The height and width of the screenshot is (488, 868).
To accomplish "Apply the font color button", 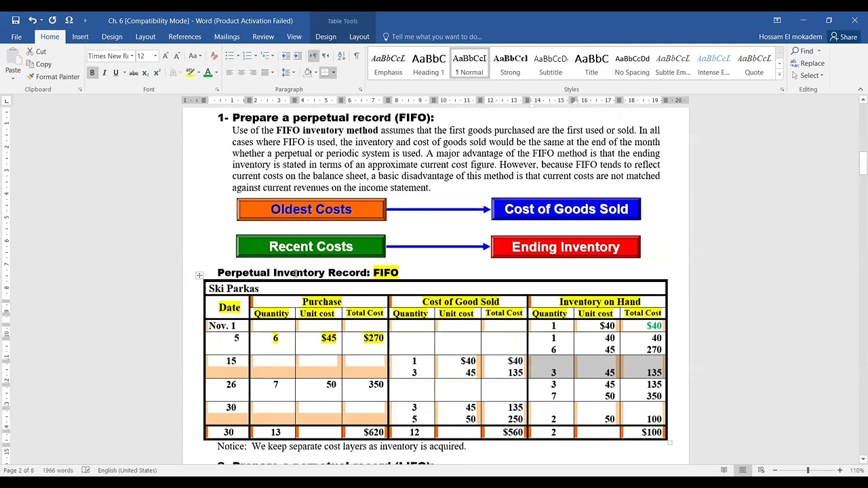I will (208, 73).
